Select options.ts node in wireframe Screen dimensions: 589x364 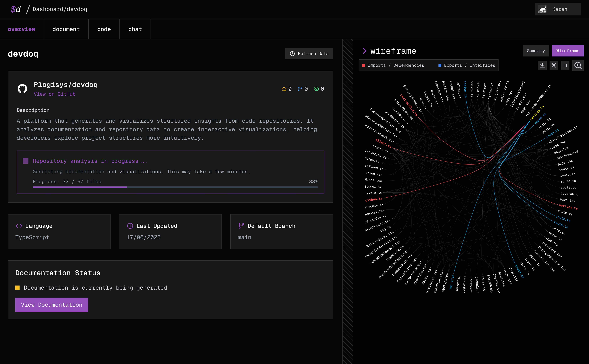(537, 113)
